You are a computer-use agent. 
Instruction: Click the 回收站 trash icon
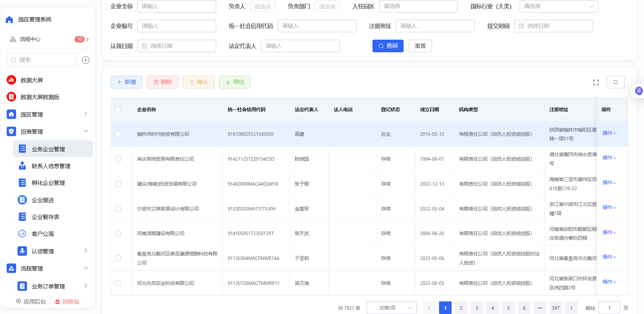(57, 302)
